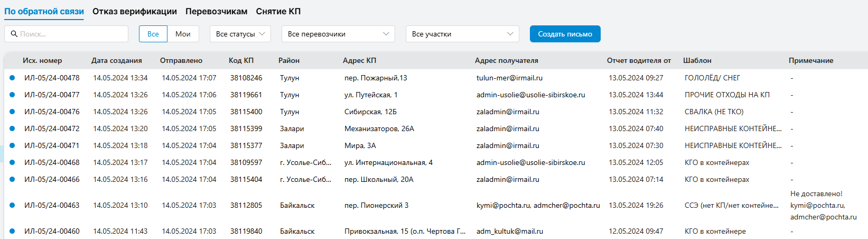Open the 'Перевозчикам' tab
Viewport: 868px width, 239px height.
(216, 11)
